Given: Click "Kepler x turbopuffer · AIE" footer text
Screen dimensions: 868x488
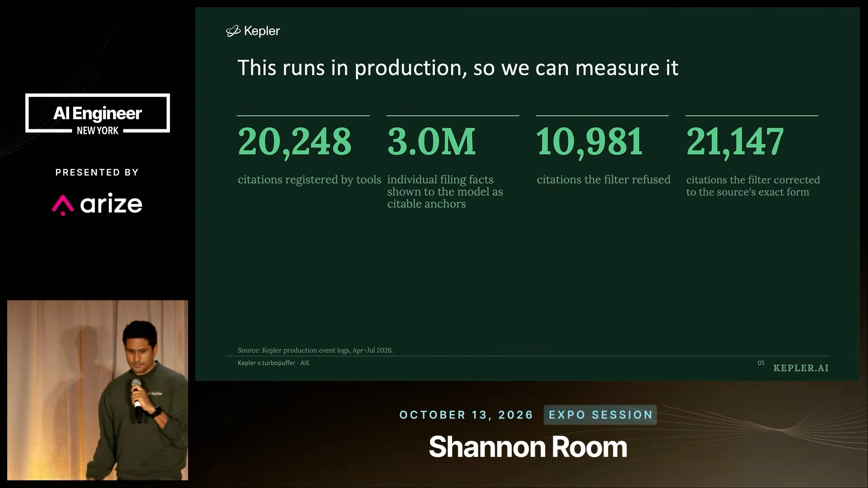Looking at the screenshot, I should (x=274, y=363).
